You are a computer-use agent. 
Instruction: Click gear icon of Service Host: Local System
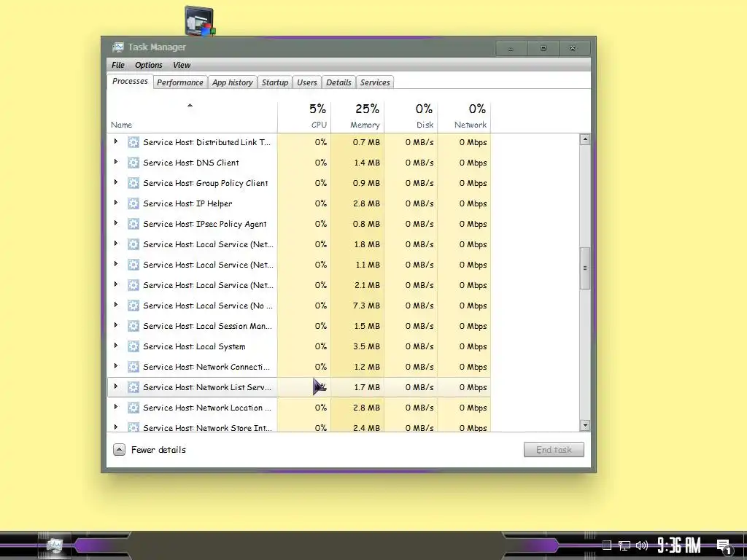coord(133,346)
